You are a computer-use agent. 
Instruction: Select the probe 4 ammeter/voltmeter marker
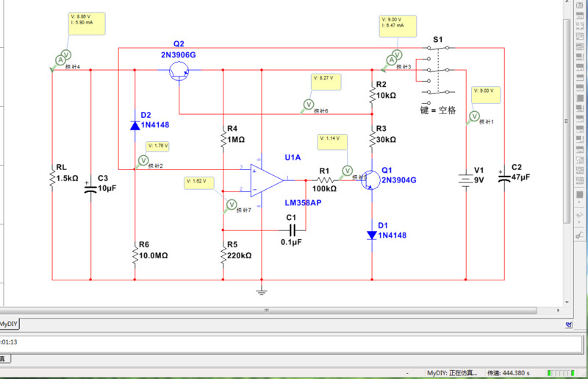[x=63, y=55]
